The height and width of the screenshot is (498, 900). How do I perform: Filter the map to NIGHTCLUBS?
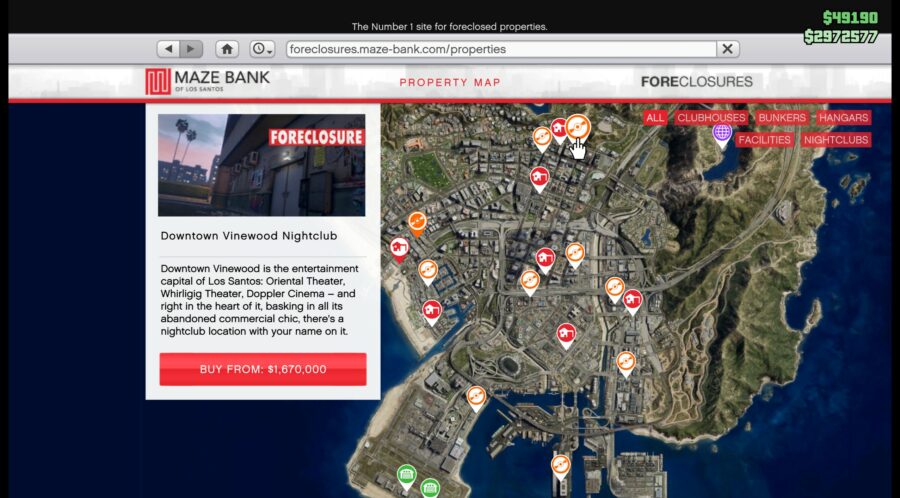coord(836,140)
